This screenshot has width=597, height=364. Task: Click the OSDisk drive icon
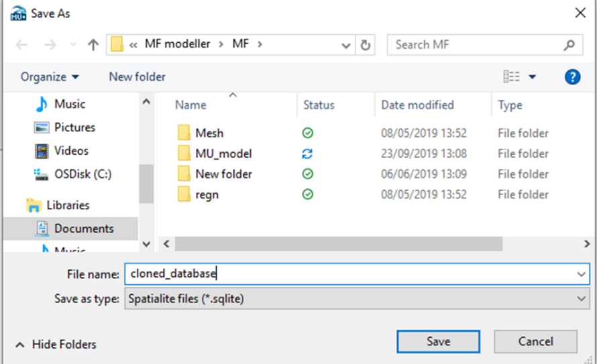(x=41, y=174)
